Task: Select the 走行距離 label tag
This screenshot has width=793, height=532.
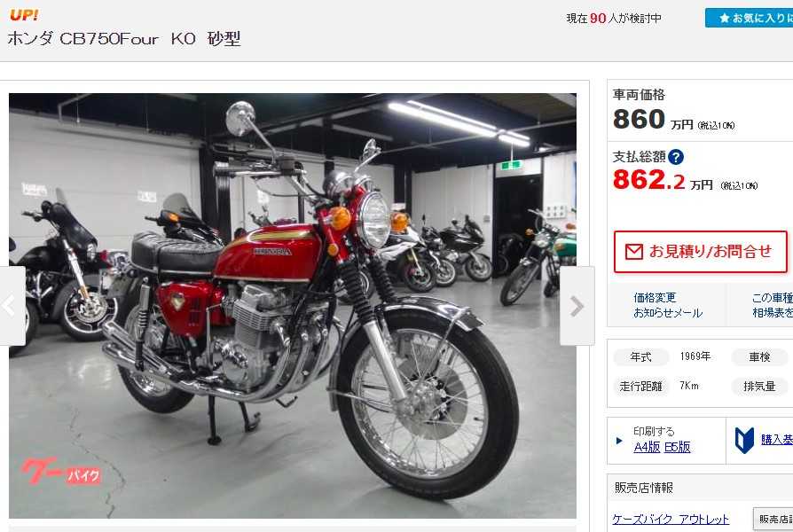Action: 640,387
